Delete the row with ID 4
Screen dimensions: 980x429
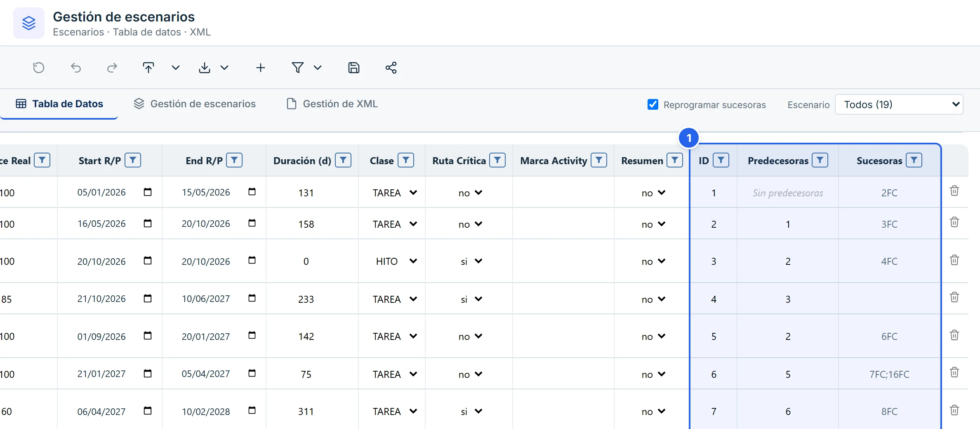[x=954, y=297]
